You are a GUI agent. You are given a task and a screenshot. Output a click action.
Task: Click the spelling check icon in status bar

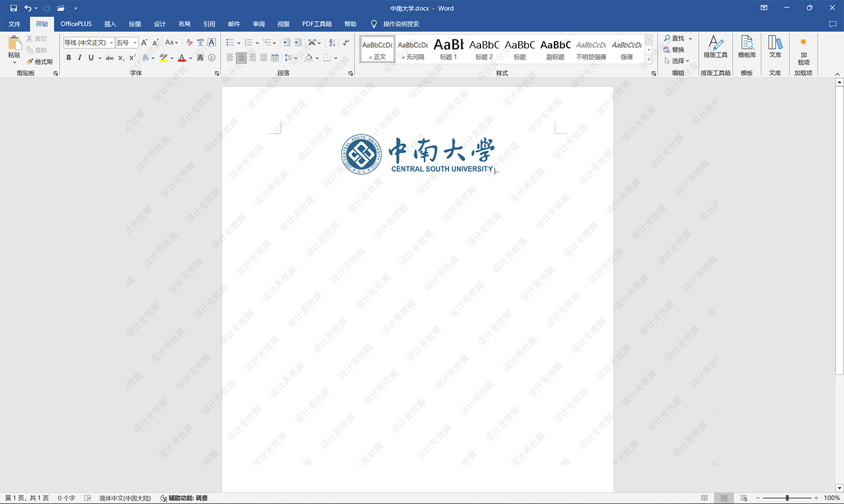coord(87,498)
